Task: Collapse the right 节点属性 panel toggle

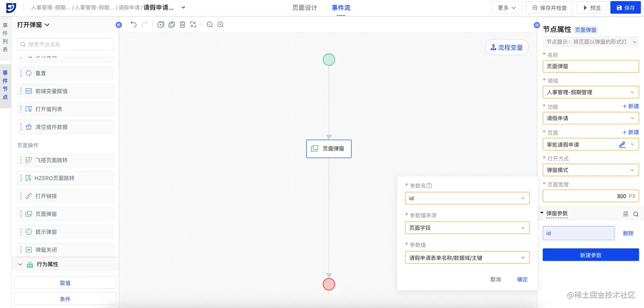Action: (x=537, y=25)
